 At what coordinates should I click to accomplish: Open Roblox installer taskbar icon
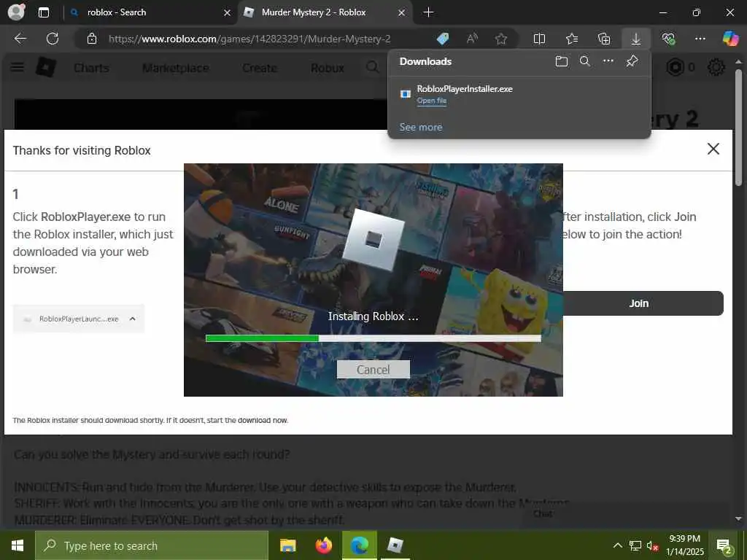pyautogui.click(x=395, y=545)
